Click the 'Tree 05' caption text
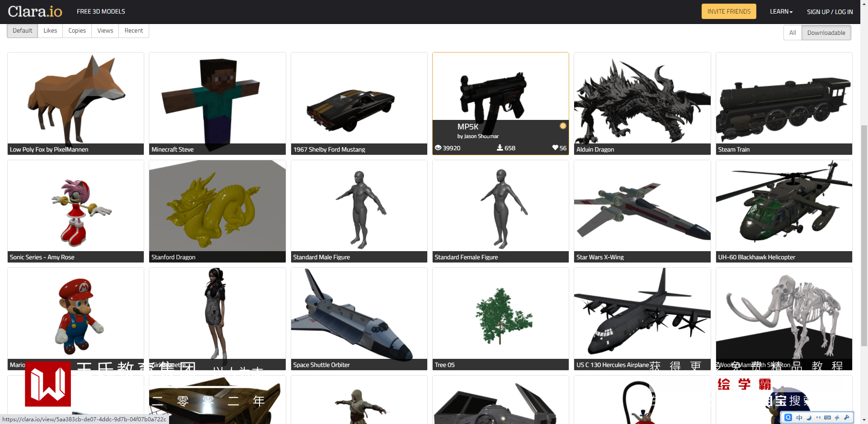The width and height of the screenshot is (868, 424). 444,365
